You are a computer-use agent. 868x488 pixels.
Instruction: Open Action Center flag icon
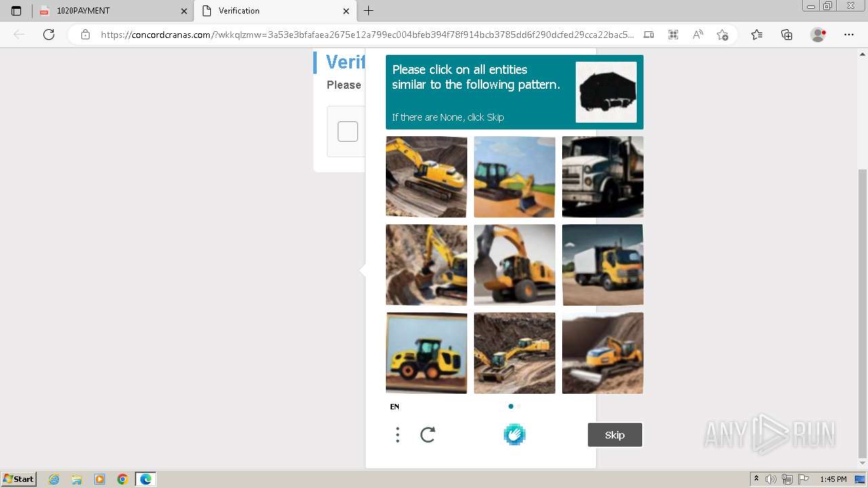[804, 479]
